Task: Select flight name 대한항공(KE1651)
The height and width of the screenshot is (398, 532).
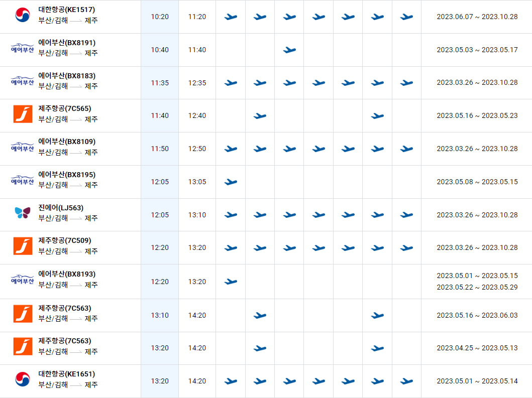Action: click(66, 374)
